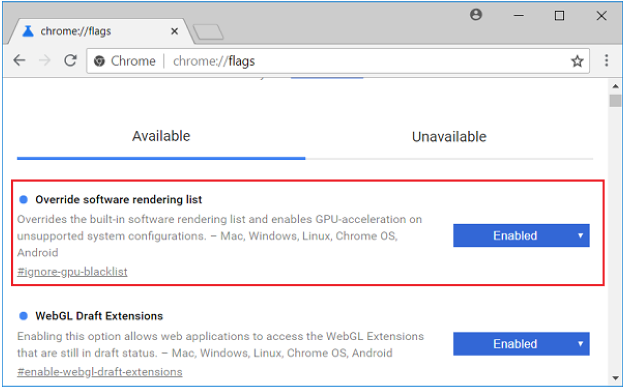This screenshot has width=625, height=388.
Task: Click the blue dot beside WebGL Draft Extensions
Action: [24, 316]
